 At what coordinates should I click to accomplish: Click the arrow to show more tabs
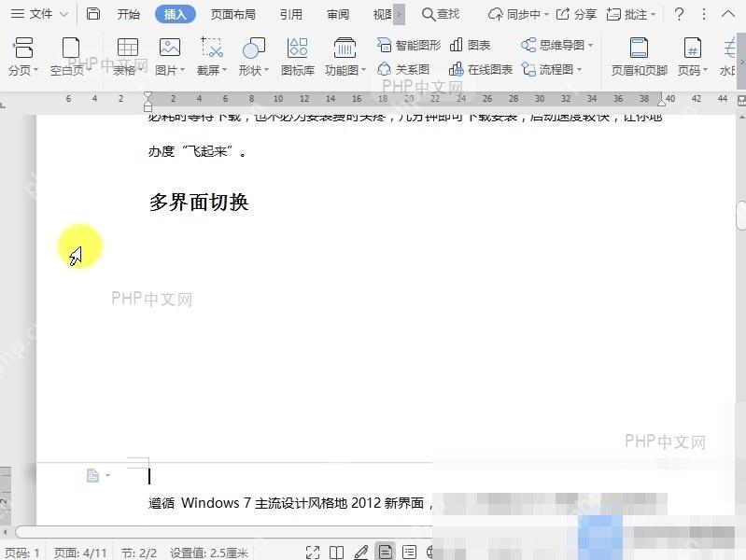coord(400,14)
